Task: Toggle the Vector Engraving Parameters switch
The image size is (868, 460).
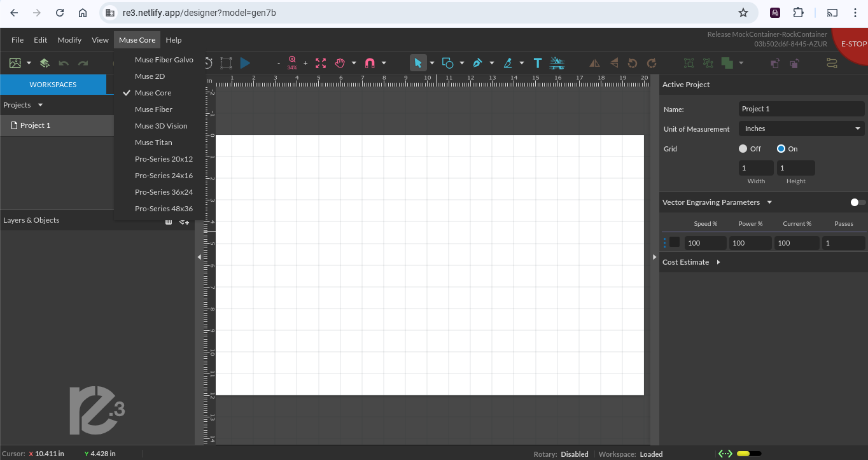Action: pyautogui.click(x=858, y=202)
